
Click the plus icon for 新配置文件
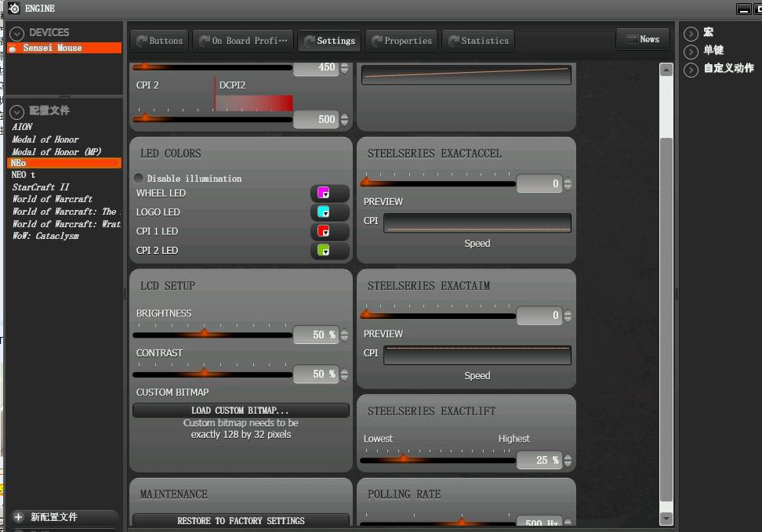pos(19,517)
